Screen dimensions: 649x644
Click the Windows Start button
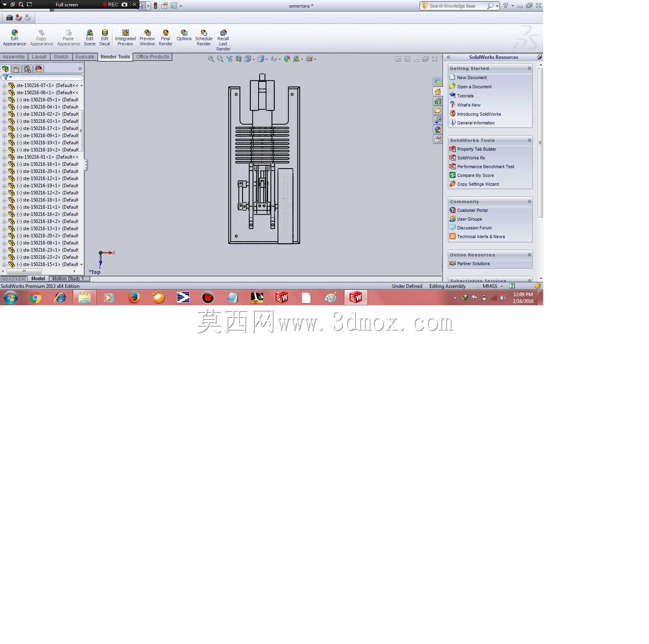click(x=11, y=297)
